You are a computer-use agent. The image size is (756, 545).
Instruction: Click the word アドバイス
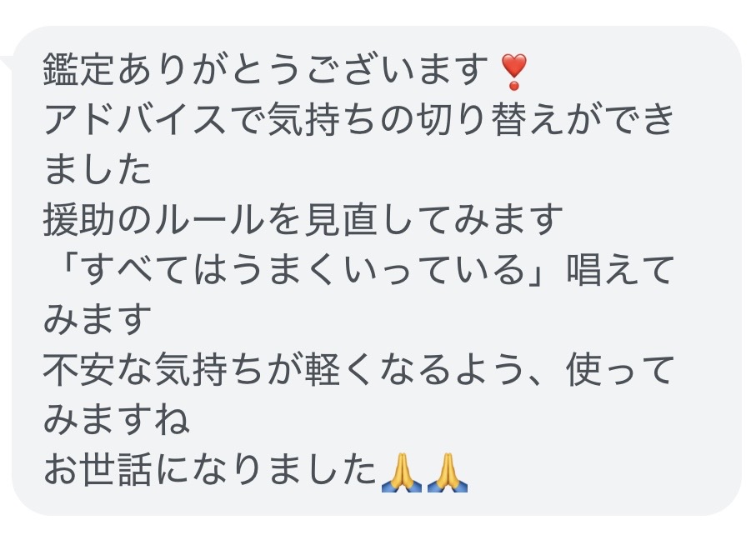pyautogui.click(x=135, y=120)
